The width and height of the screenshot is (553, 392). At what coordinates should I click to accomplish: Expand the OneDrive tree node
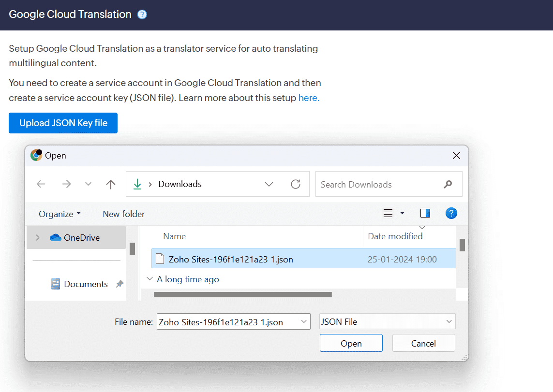pyautogui.click(x=37, y=238)
